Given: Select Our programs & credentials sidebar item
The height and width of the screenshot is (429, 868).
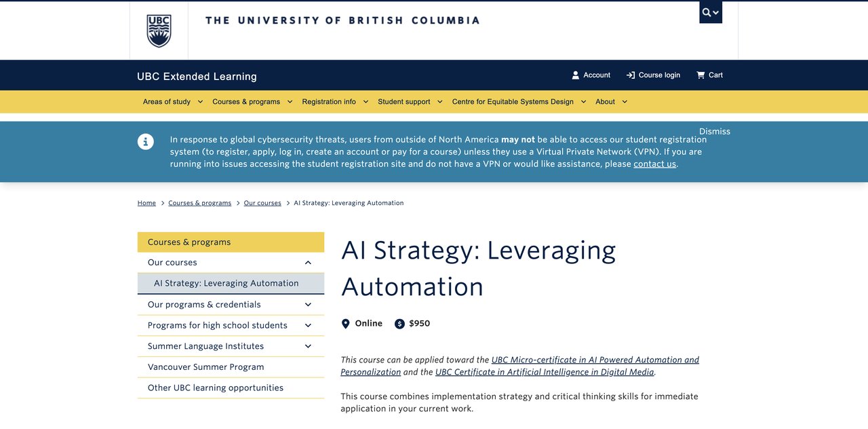Looking at the screenshot, I should tap(204, 305).
